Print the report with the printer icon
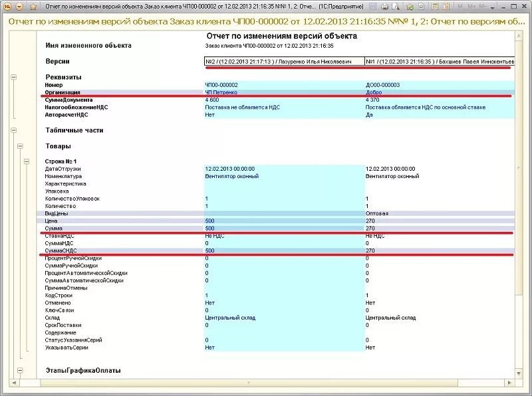The height and width of the screenshot is (396, 532). (x=384, y=7)
